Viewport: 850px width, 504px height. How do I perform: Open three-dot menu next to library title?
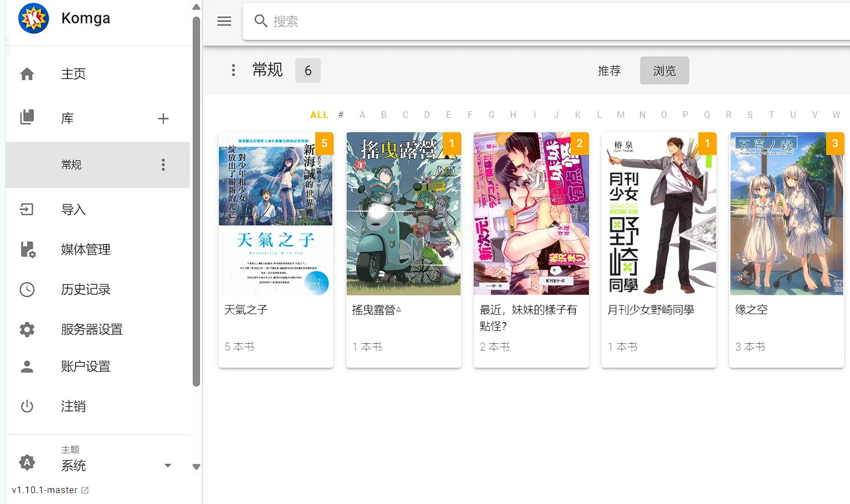233,70
